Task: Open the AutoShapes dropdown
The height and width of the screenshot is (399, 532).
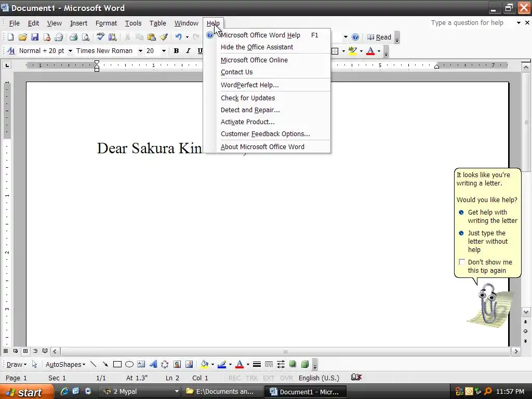Action: (65, 364)
